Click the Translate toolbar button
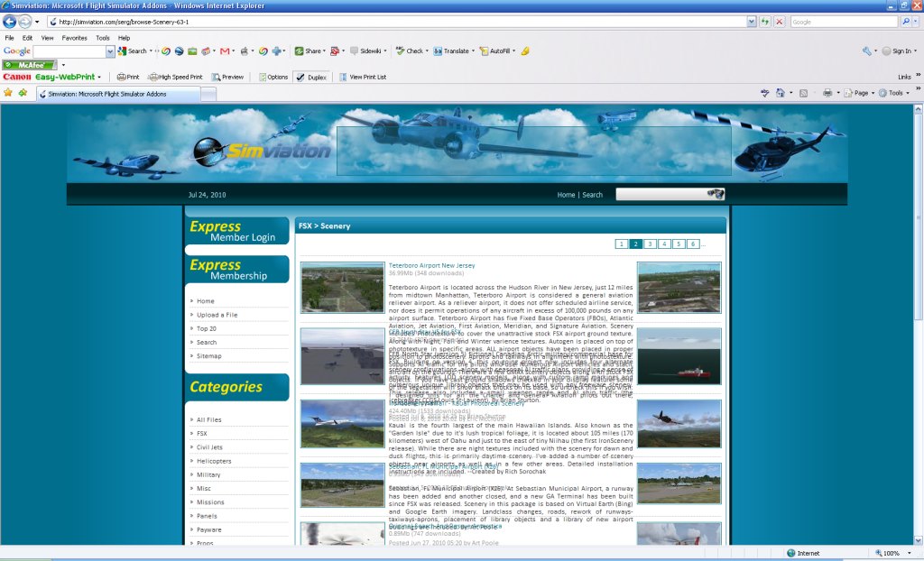Viewport: 924px width, 561px height. (451, 51)
